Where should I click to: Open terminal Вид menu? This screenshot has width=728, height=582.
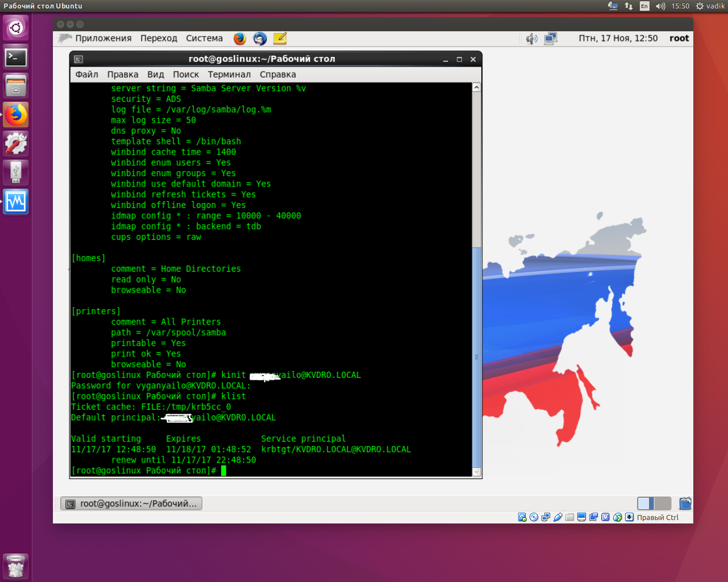coord(155,74)
